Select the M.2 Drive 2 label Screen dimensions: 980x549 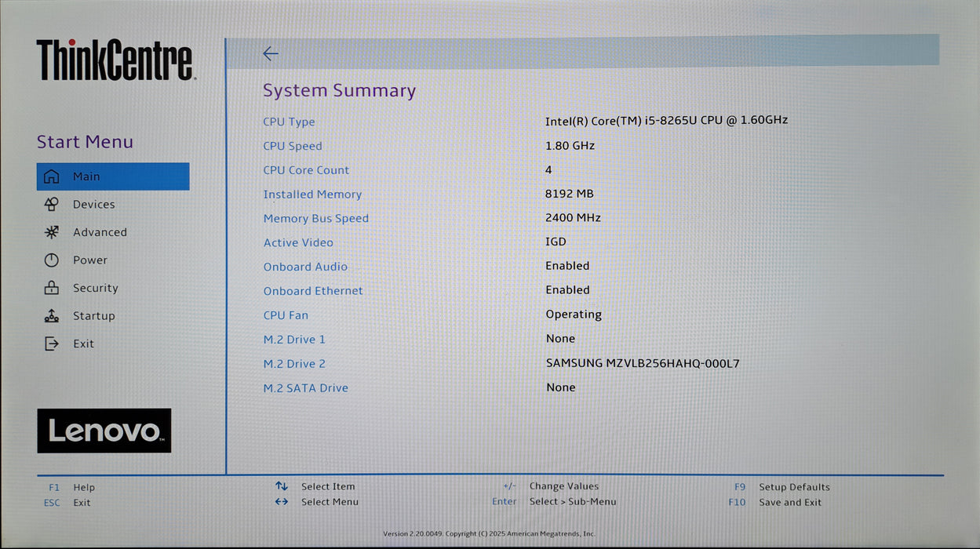pyautogui.click(x=294, y=364)
